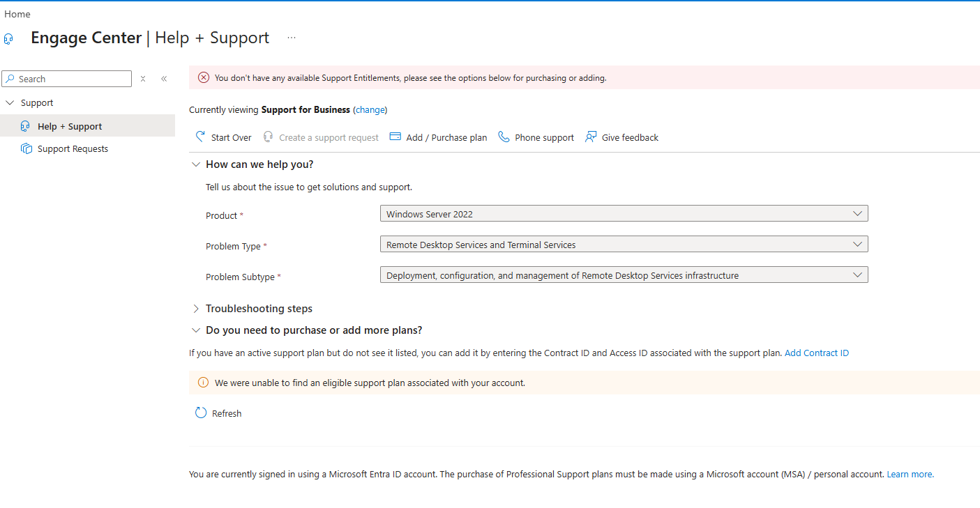Click the orange info icon in support plan warning

(204, 383)
